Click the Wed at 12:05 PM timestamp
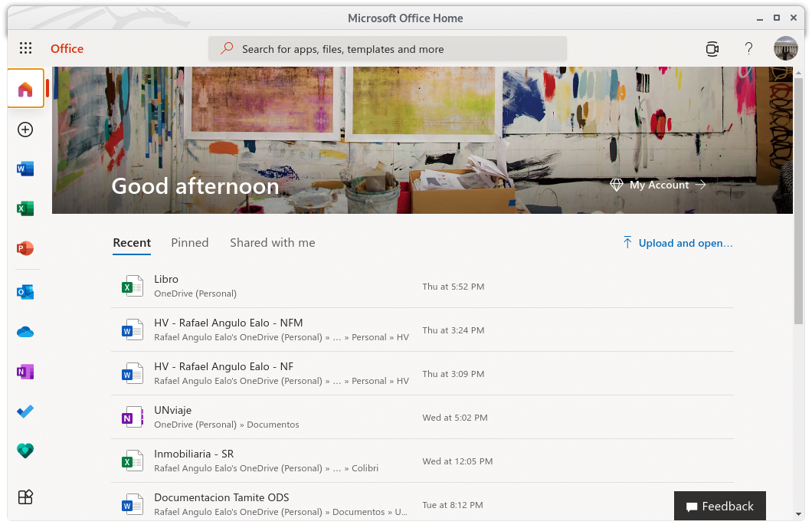The width and height of the screenshot is (812, 528). (457, 461)
